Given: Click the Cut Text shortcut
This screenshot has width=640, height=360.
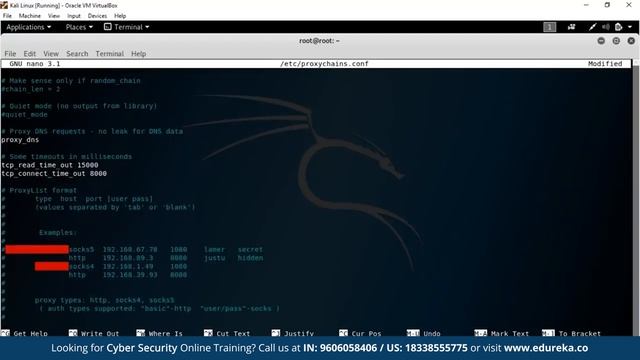Looking at the screenshot, I should pos(227,333).
